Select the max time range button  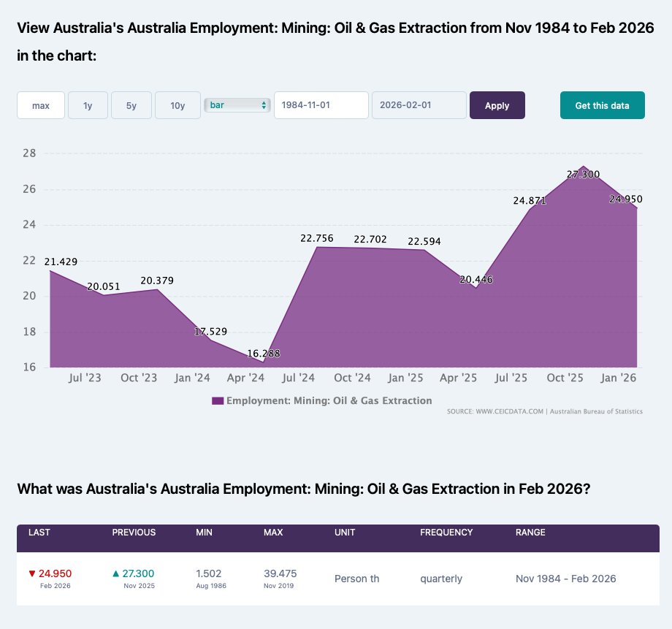(41, 105)
